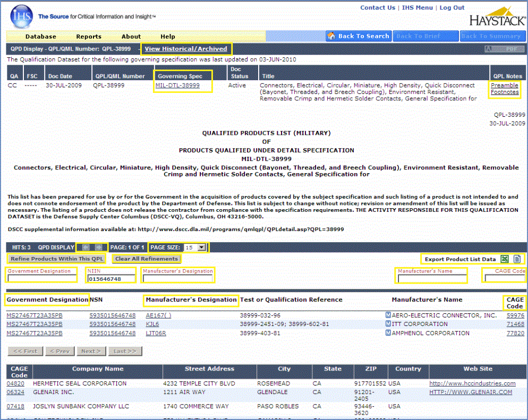Image resolution: width=528 pixels, height=420 pixels.
Task: Click the Last page button
Action: point(125,351)
